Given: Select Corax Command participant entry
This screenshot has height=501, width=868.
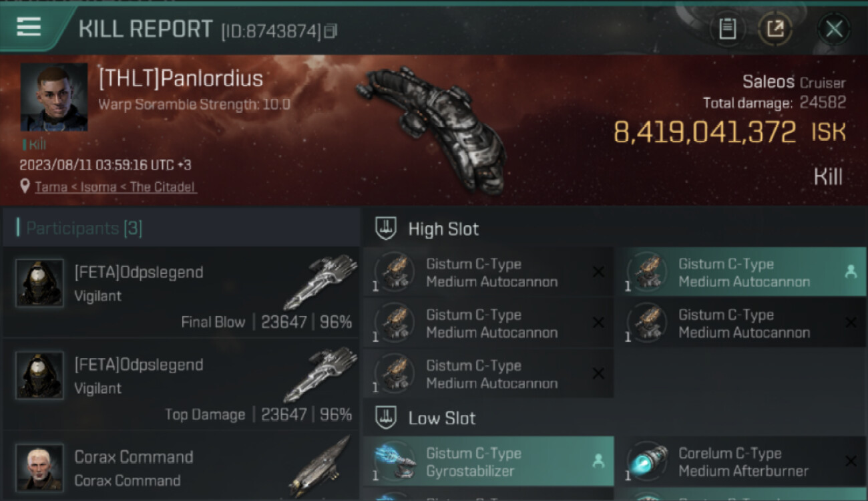Looking at the screenshot, I should click(180, 468).
